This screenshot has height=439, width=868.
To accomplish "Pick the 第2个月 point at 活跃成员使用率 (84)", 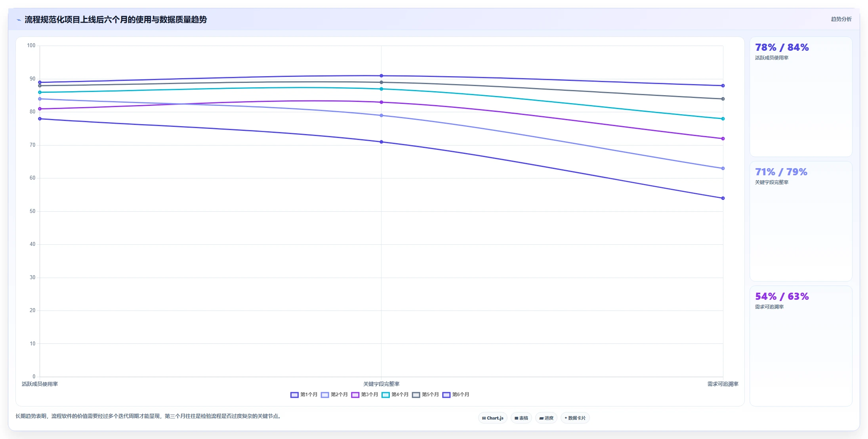I will tap(40, 99).
